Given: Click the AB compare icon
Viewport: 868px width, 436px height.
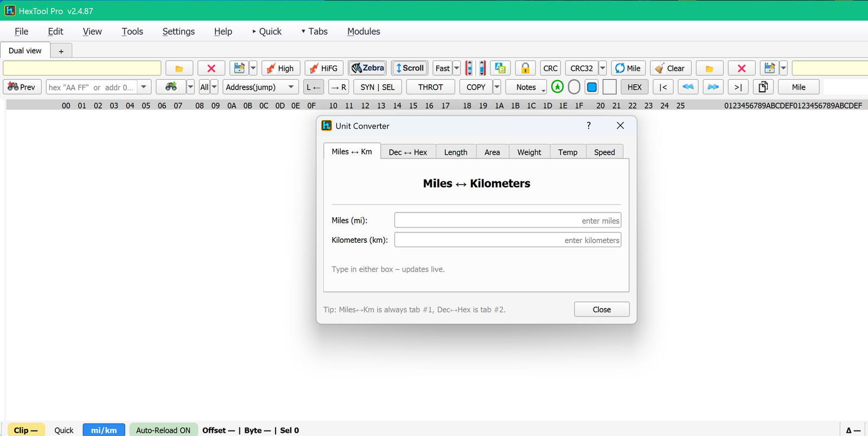Looking at the screenshot, I should click(500, 68).
